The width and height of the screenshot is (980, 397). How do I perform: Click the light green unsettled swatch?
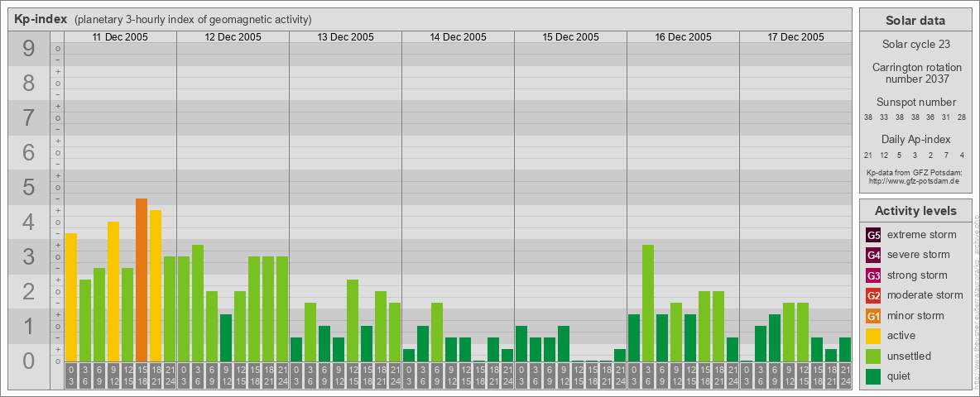click(873, 356)
